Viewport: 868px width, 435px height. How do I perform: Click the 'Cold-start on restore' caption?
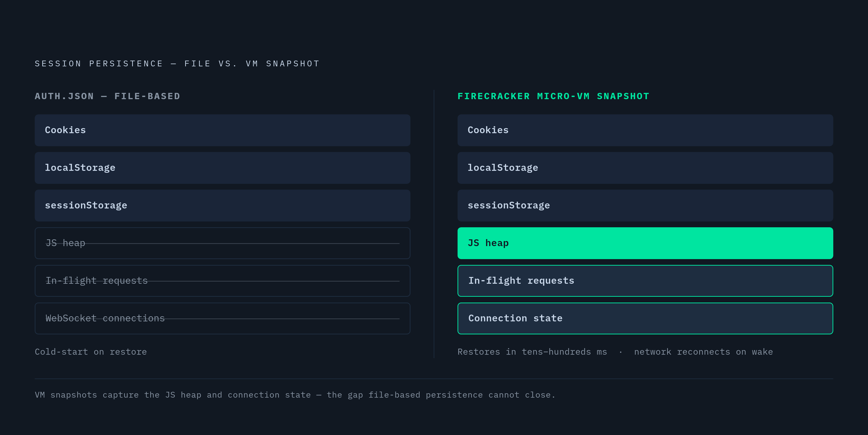coord(91,352)
